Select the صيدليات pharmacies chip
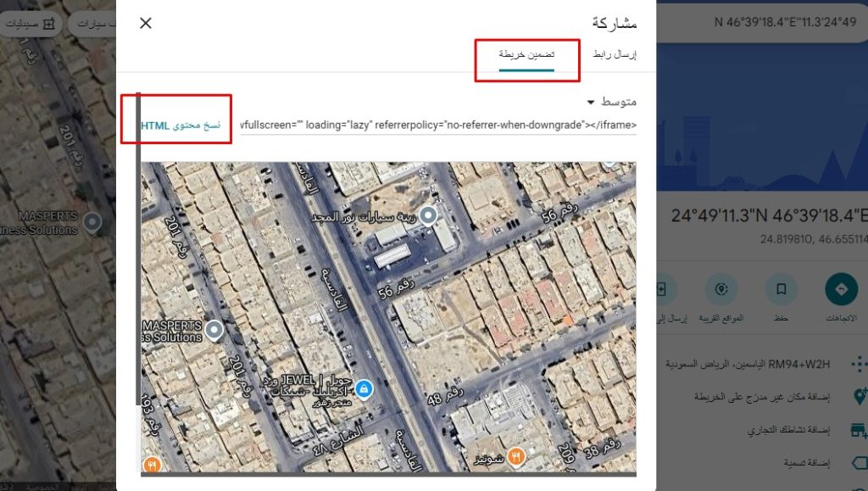 (x=31, y=25)
